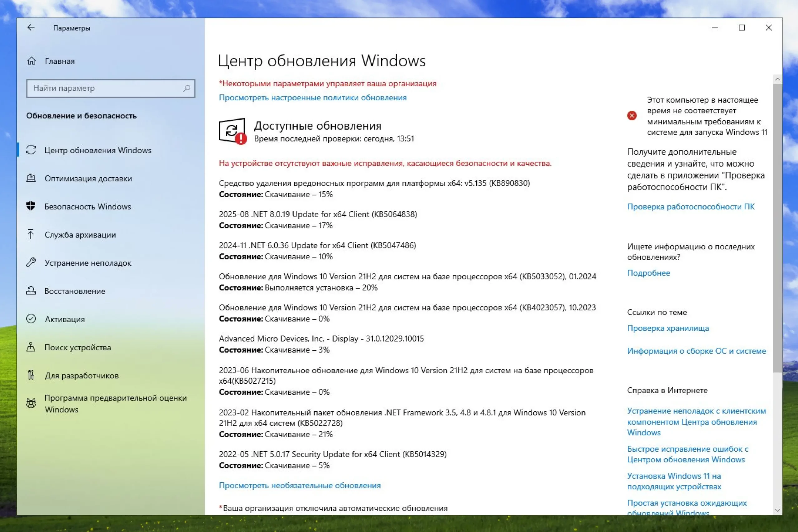
Task: Open the Backup (Служба архивации) section
Action: click(x=80, y=235)
